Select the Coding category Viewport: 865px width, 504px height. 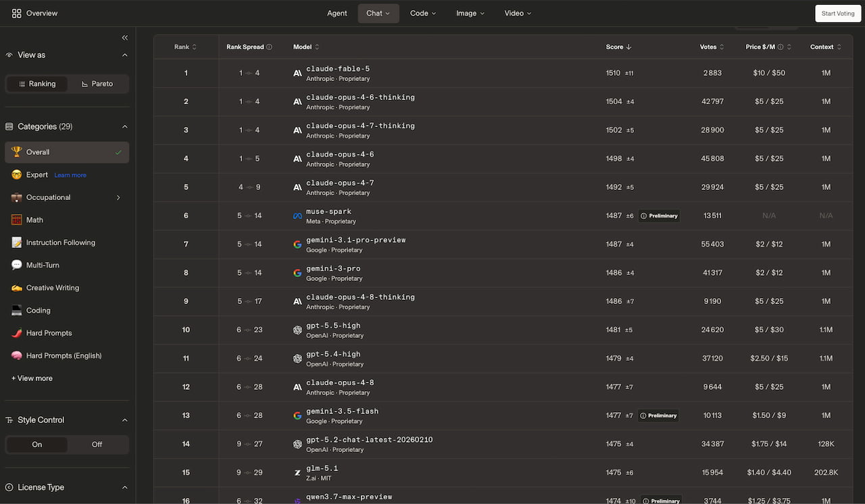point(67,311)
